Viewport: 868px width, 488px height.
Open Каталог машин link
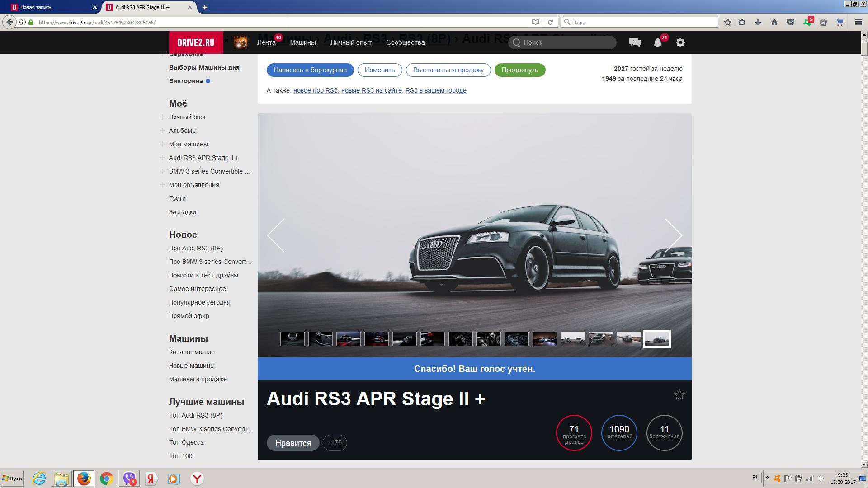[x=192, y=352]
